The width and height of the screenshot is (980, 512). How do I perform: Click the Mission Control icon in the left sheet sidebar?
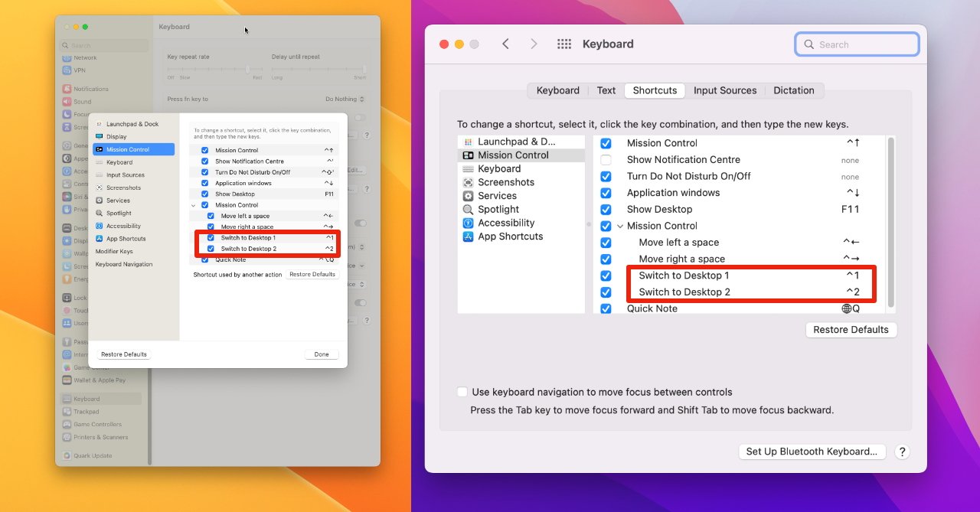tap(100, 150)
